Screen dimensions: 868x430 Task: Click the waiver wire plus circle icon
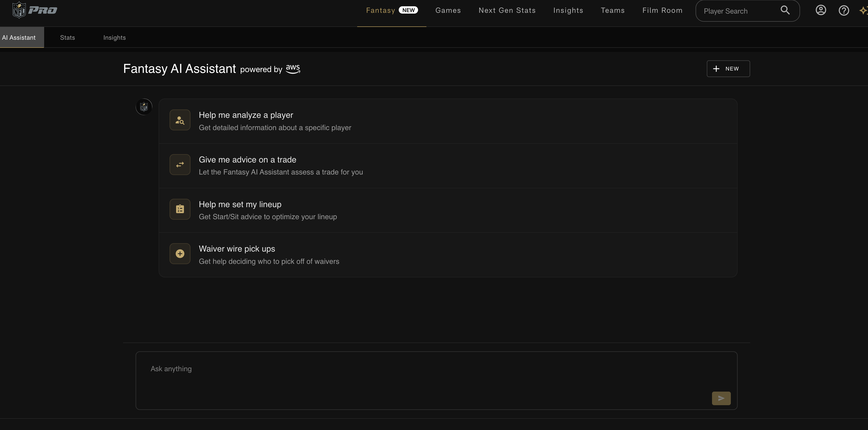click(x=180, y=254)
